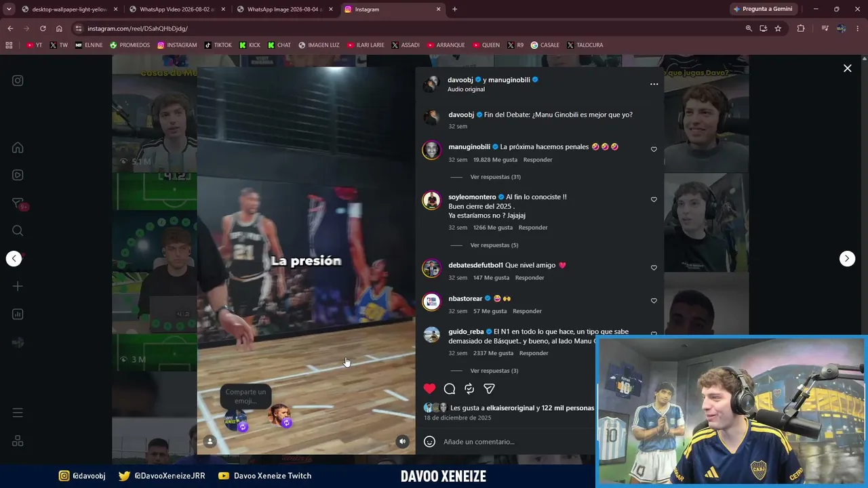Close the reel viewer with the X

pyautogui.click(x=847, y=68)
